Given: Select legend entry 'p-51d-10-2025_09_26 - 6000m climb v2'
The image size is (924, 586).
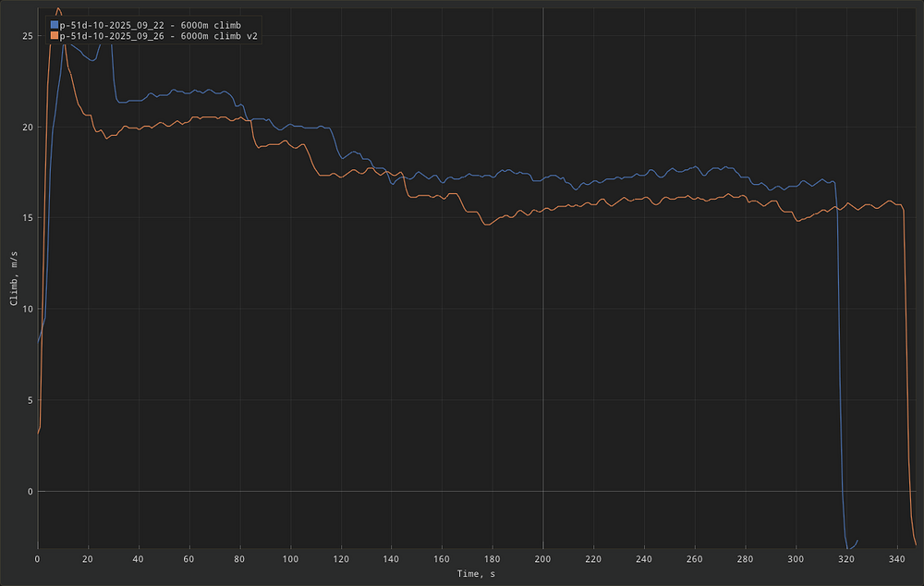Looking at the screenshot, I should click(x=159, y=36).
